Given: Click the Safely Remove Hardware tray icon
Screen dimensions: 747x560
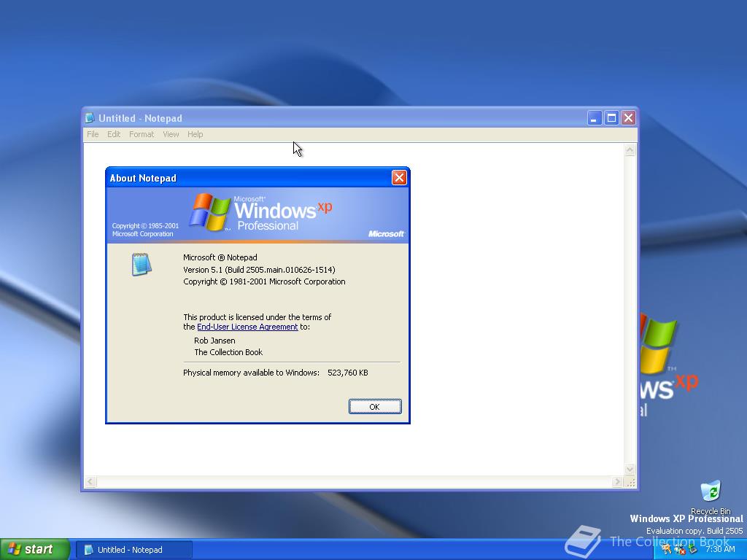Looking at the screenshot, I should [x=692, y=550].
